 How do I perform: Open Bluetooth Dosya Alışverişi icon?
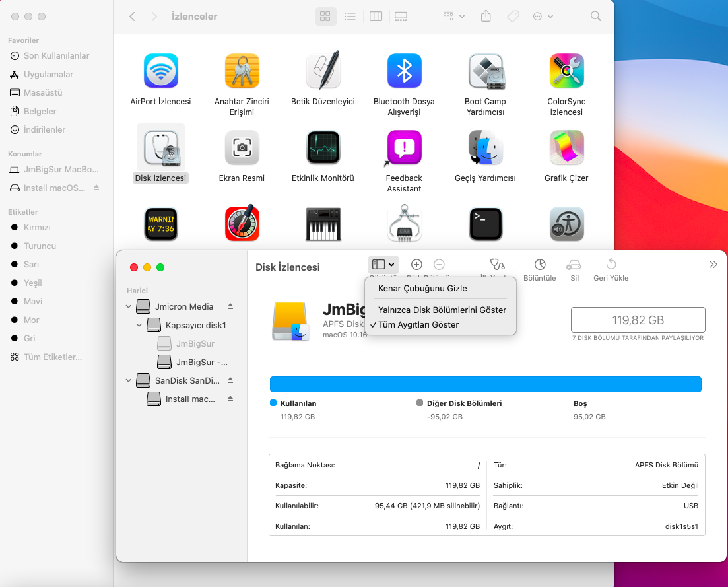point(404,71)
